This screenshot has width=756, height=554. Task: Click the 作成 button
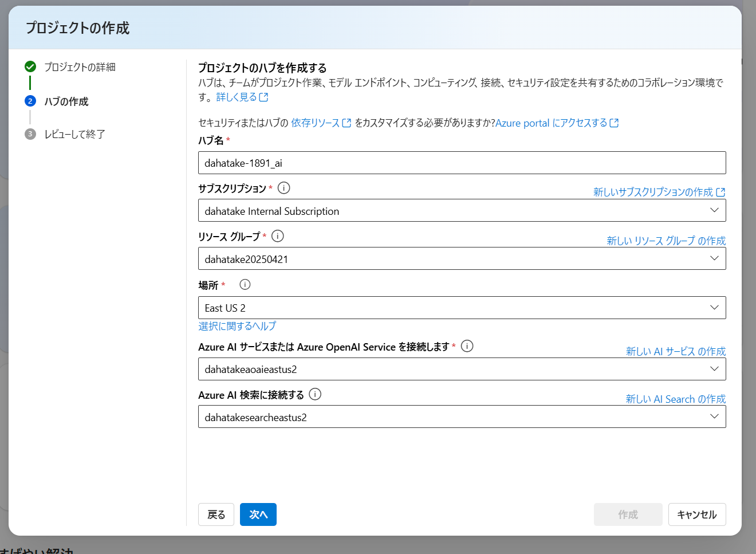(628, 514)
